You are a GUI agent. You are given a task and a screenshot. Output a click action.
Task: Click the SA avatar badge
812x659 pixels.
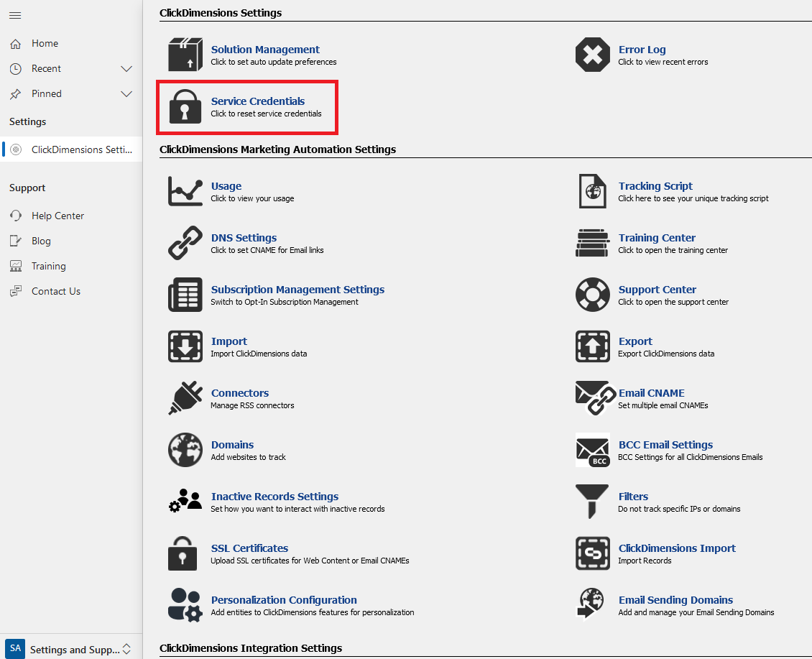point(15,649)
